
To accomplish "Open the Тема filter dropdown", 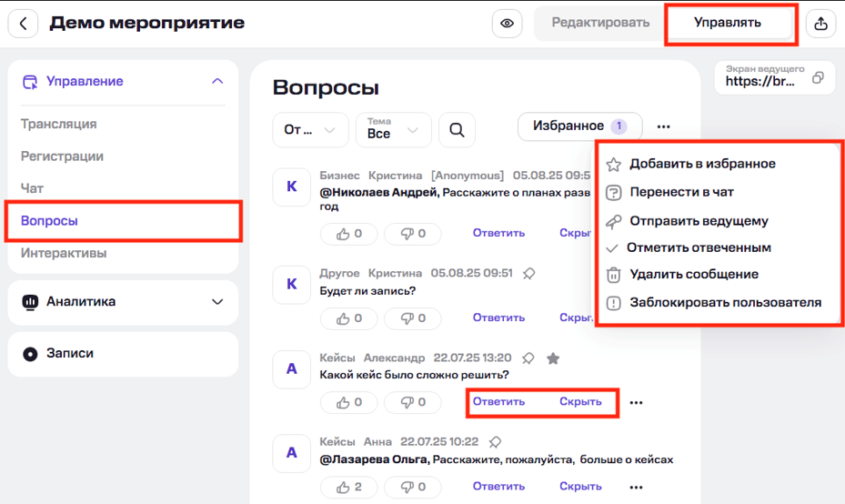I will click(x=393, y=130).
